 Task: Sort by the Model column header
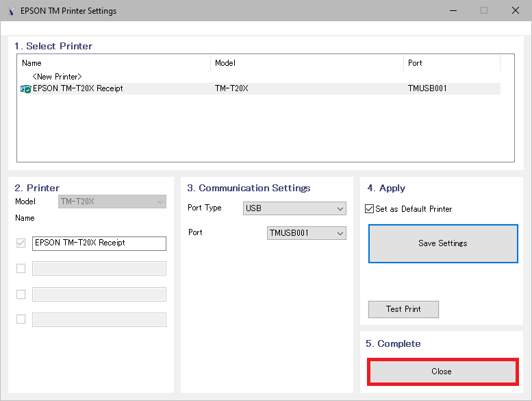pos(307,63)
